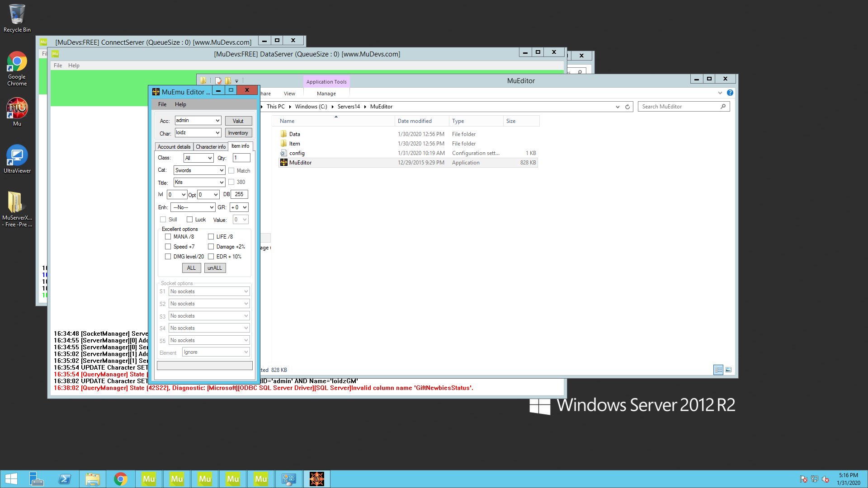Switch to Chrome on the taskbar

tap(121, 479)
